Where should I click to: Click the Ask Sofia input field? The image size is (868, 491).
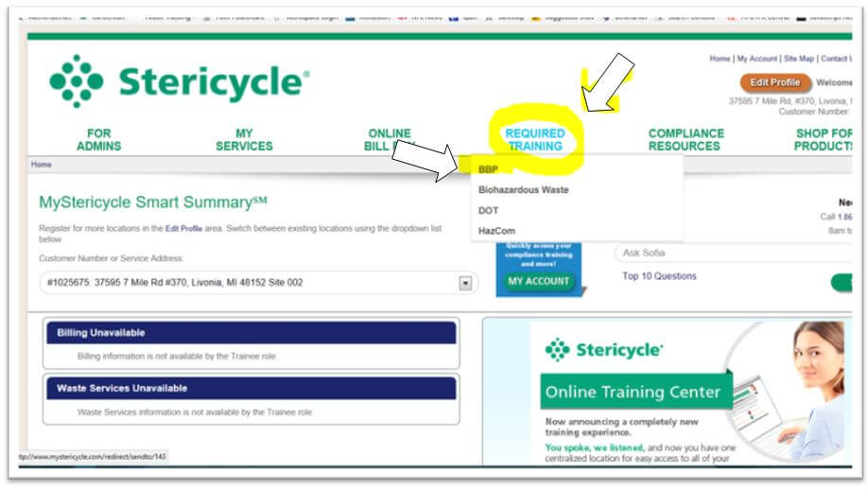coord(734,254)
